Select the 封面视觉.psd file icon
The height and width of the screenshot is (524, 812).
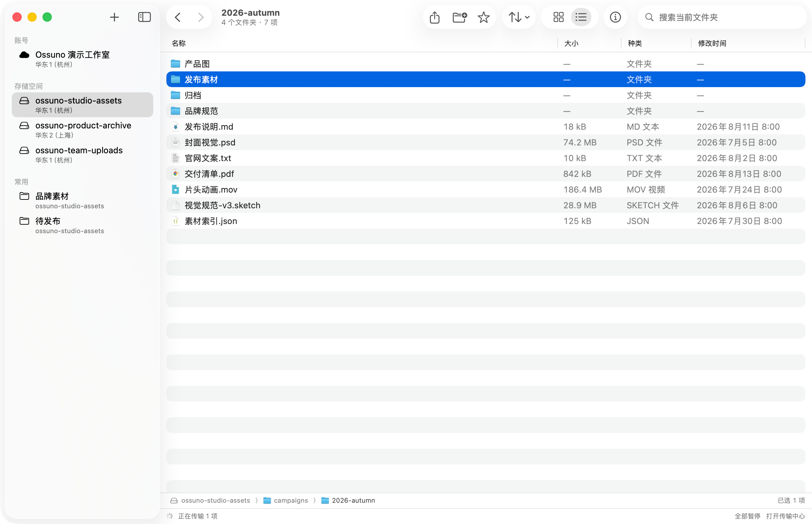pos(175,142)
